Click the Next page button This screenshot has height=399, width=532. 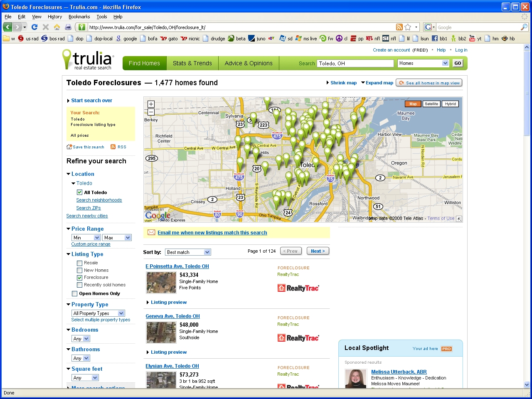point(318,251)
